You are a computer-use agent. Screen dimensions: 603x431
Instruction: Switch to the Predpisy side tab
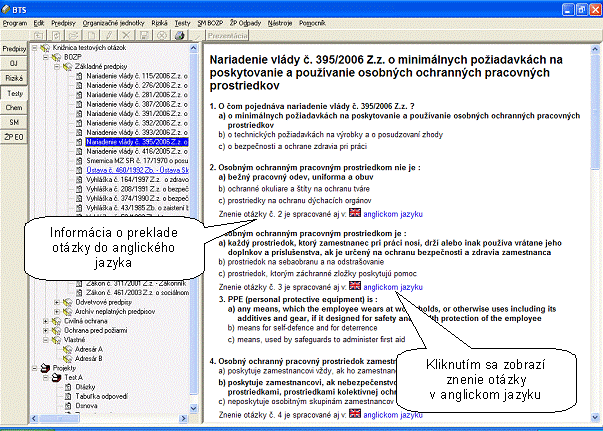click(x=14, y=49)
